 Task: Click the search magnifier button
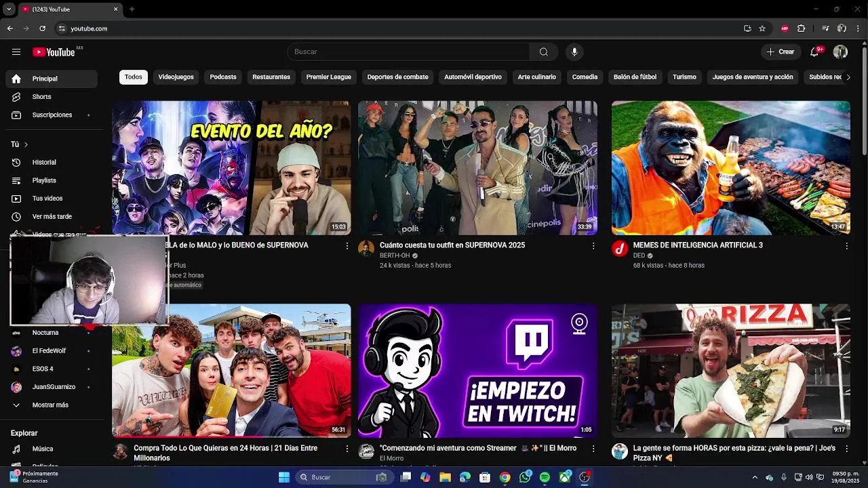pos(544,52)
